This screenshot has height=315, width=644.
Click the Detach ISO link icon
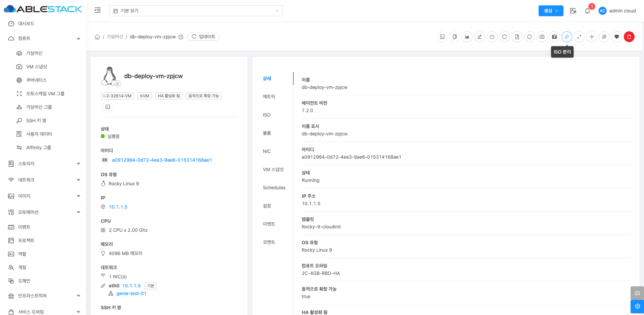(x=567, y=37)
